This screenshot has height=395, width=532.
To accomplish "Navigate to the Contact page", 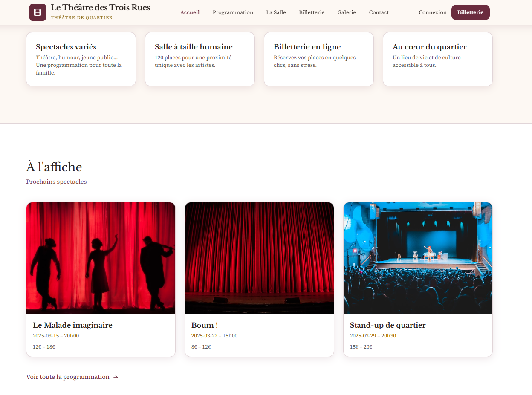I will point(379,12).
